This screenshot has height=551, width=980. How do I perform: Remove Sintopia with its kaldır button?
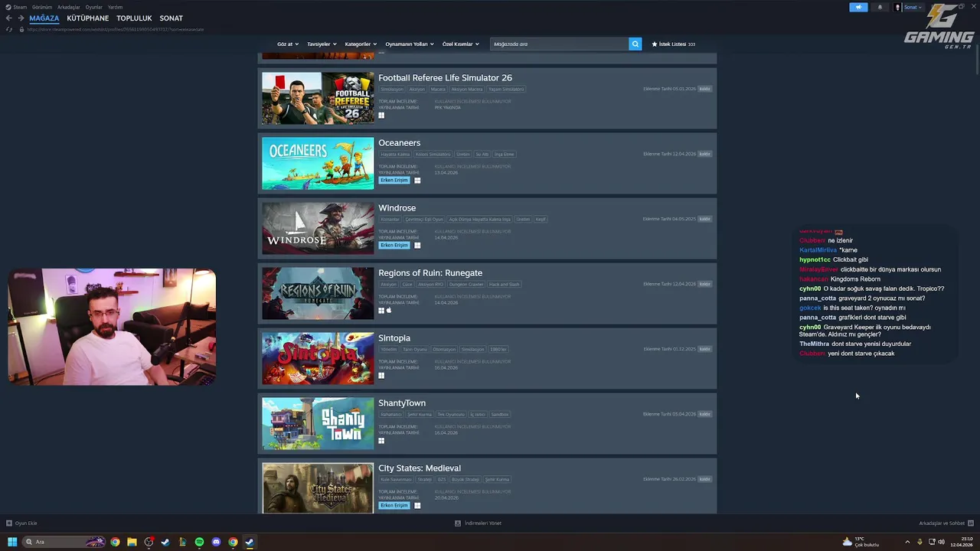point(704,349)
